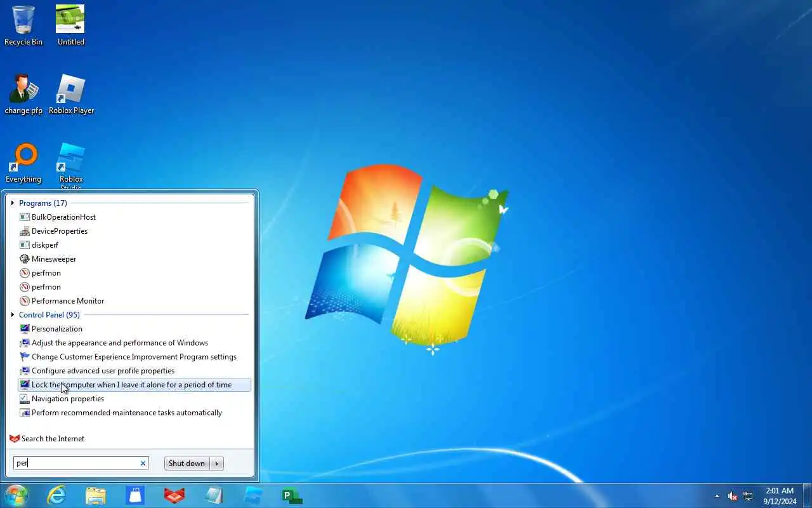Open the taskbar clock showing 2:01 AM
The height and width of the screenshot is (508, 812).
(780, 496)
